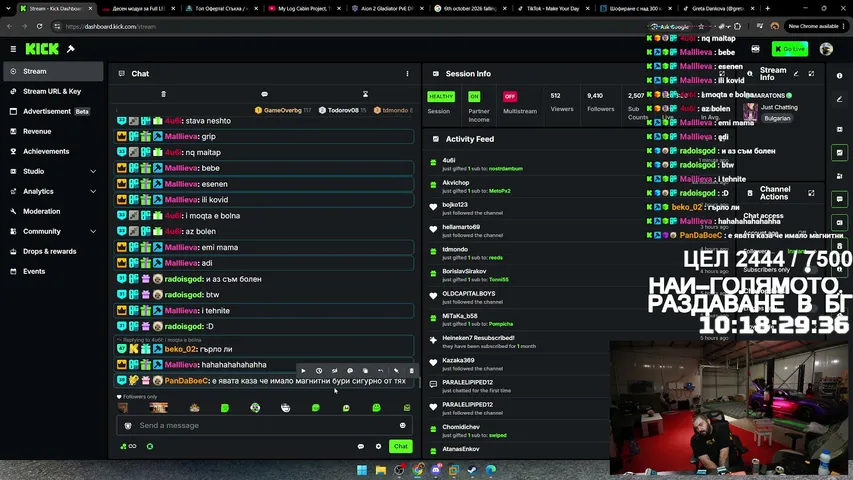Click GameOverbg in the chat leaderboard
Viewport: 853px width, 480px height.
click(x=283, y=110)
